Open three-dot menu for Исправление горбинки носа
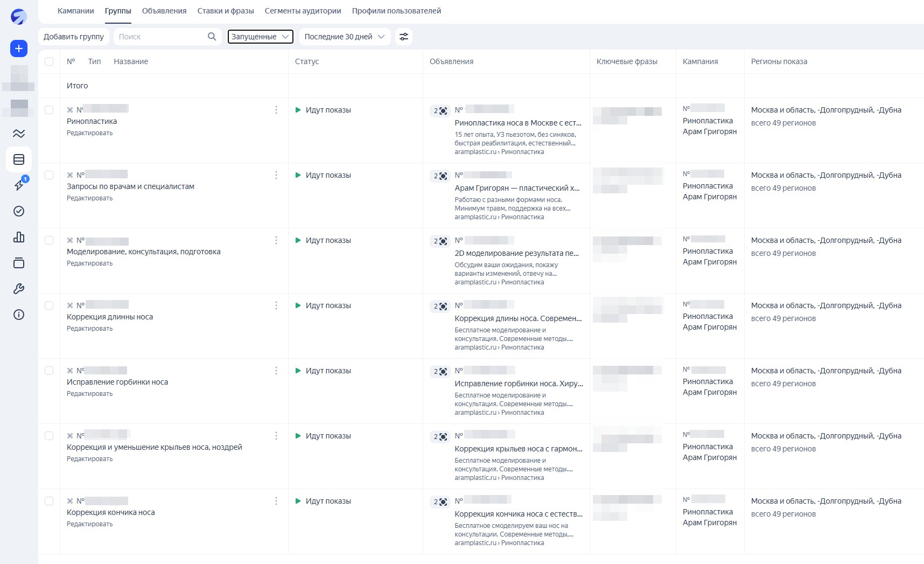Viewport: 924px width, 564px height. point(276,371)
